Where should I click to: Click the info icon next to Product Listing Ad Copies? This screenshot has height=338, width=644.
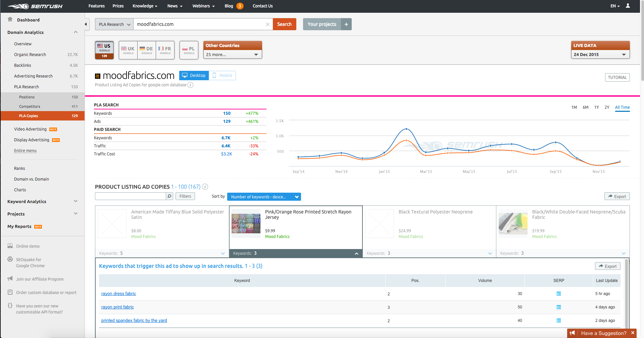(205, 187)
